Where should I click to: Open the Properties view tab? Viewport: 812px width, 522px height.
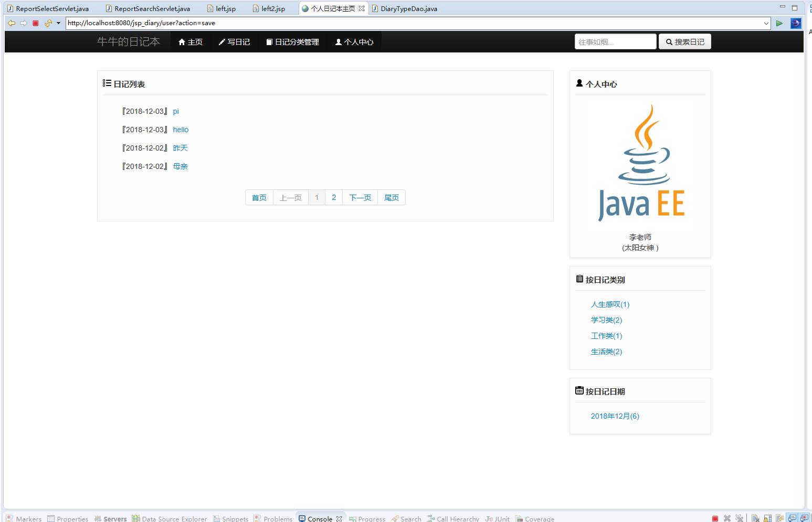tap(68, 518)
